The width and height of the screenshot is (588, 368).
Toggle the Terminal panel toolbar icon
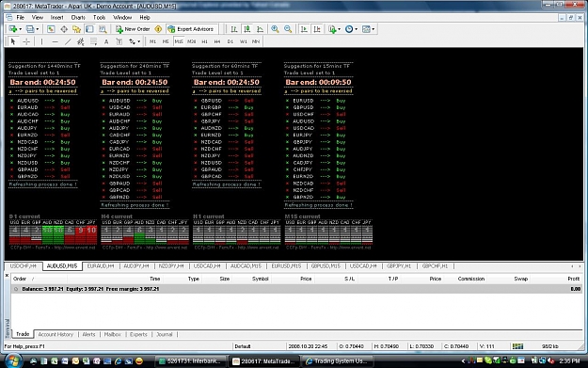point(89,29)
